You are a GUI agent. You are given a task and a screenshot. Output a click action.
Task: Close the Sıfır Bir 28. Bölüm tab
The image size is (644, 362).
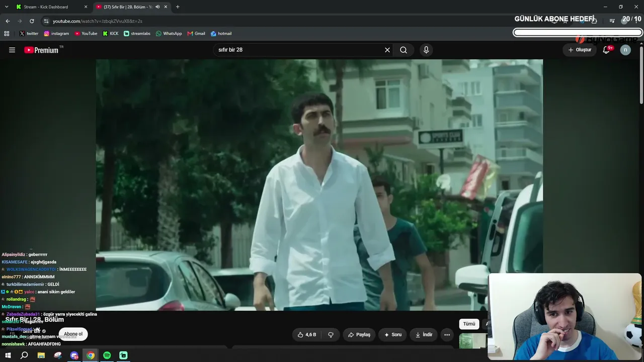[x=166, y=7]
